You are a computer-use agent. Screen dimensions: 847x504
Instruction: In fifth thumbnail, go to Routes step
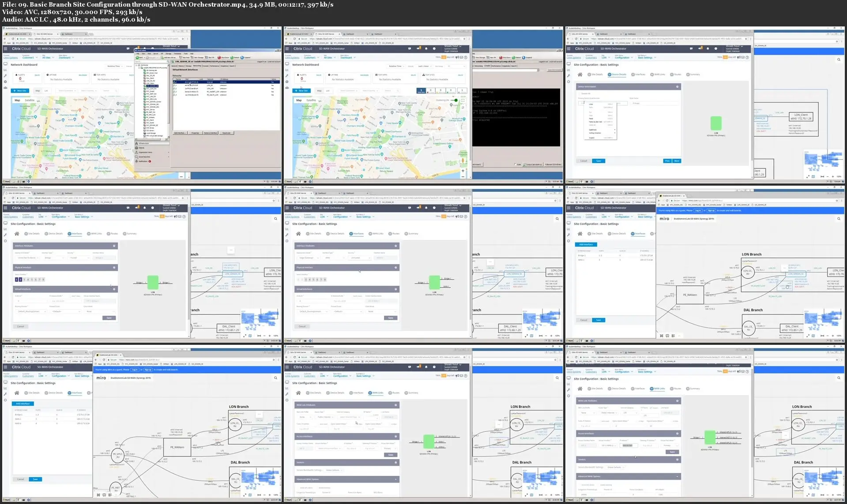point(394,234)
